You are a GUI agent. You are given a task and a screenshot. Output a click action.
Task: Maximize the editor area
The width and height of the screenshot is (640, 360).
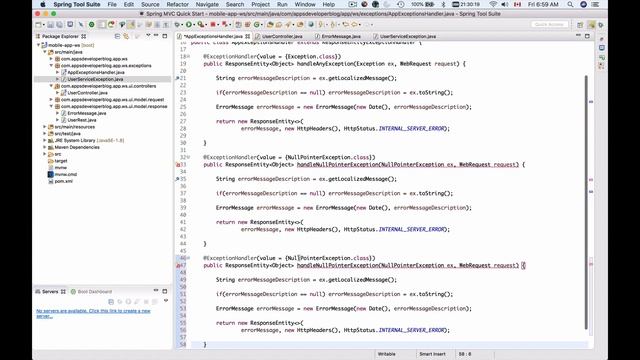pos(587,36)
